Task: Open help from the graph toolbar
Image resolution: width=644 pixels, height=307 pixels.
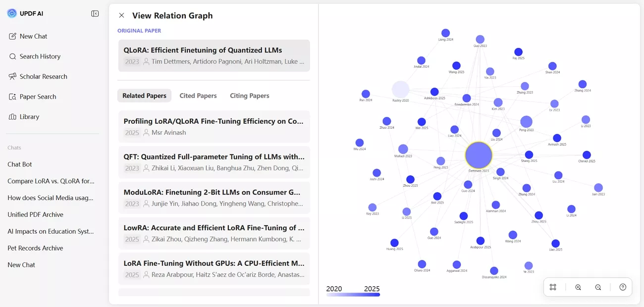Action: [623, 287]
